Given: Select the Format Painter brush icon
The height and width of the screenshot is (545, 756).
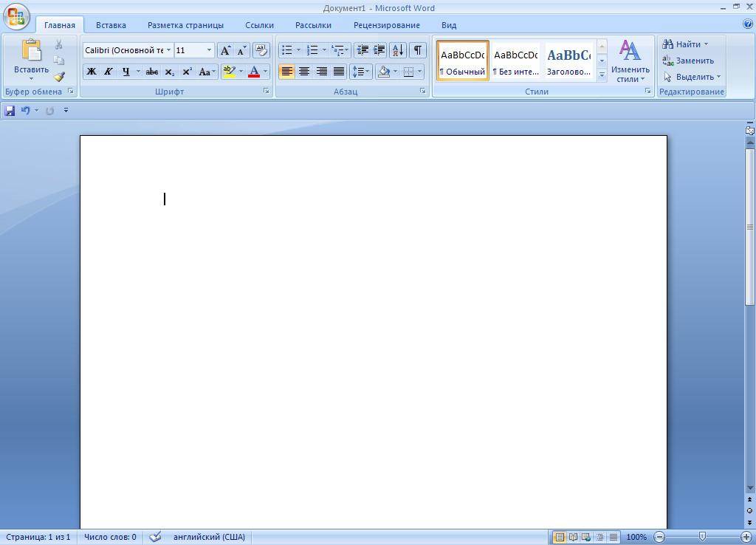Looking at the screenshot, I should [59, 76].
